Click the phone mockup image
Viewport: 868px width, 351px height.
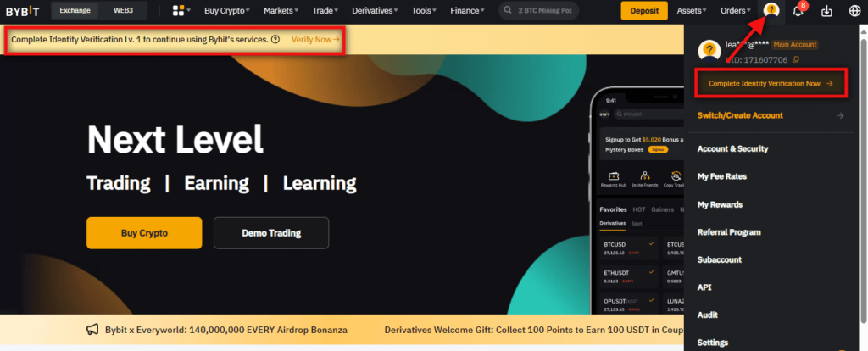(636, 200)
